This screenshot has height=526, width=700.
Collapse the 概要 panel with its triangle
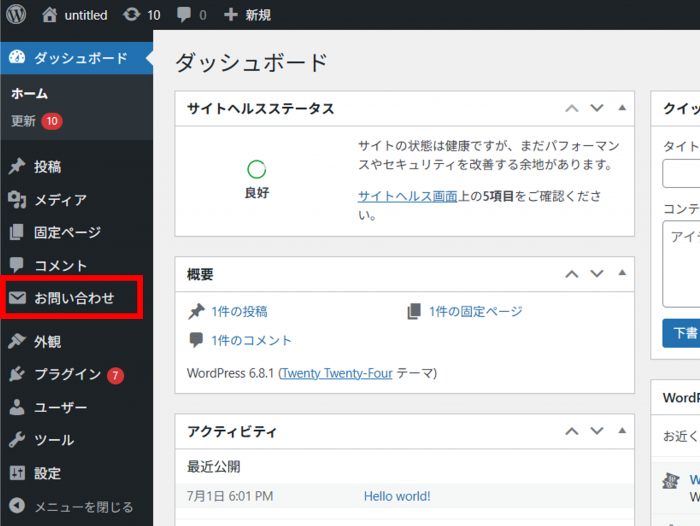[x=622, y=273]
